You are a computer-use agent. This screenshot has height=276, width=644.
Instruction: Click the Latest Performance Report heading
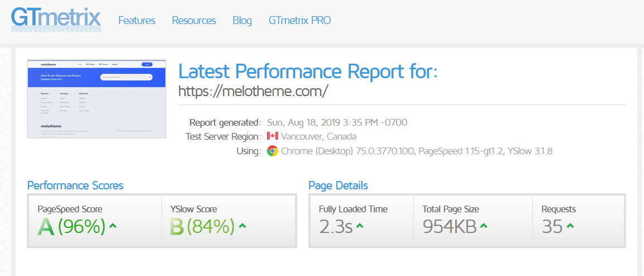[x=308, y=72]
